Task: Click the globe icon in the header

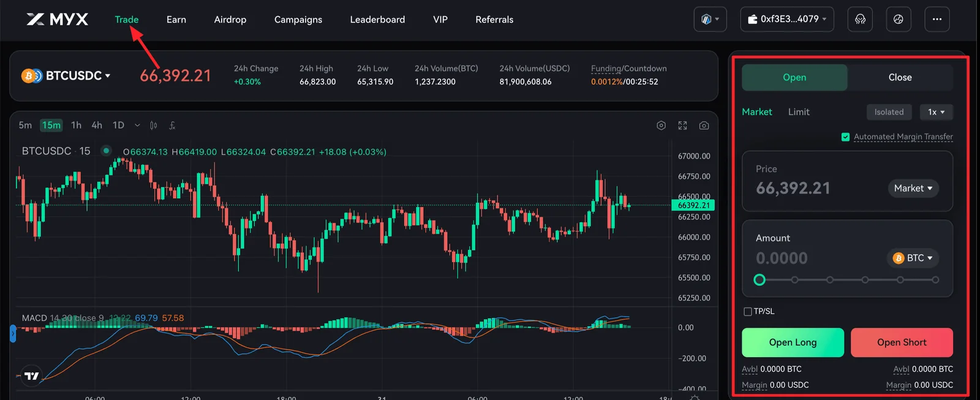Action: tap(899, 19)
